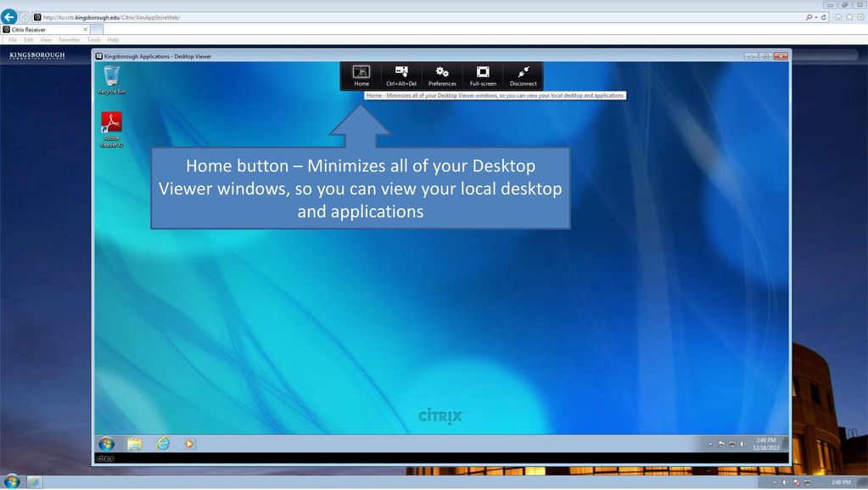Open browser Tools via the gear icon

861,17
